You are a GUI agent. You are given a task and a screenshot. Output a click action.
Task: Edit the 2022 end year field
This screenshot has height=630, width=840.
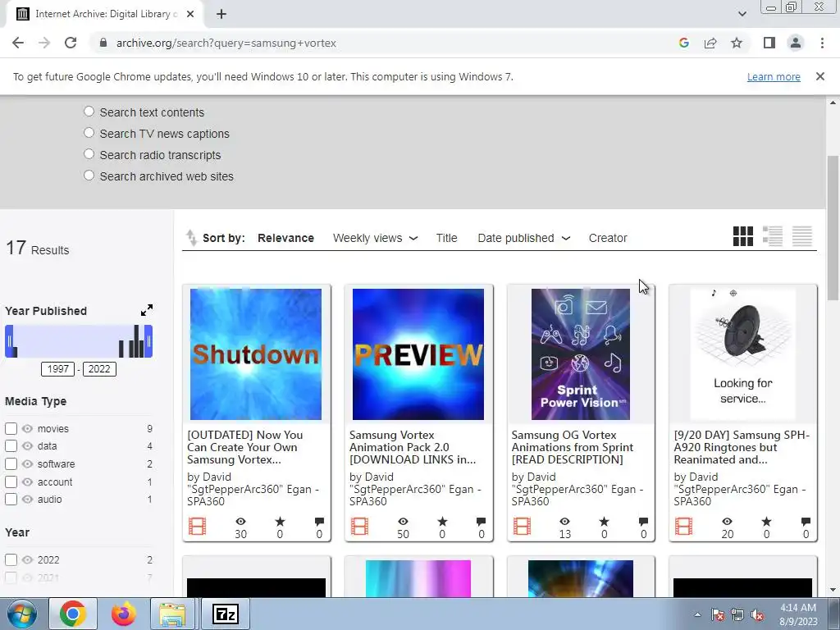[x=99, y=368]
